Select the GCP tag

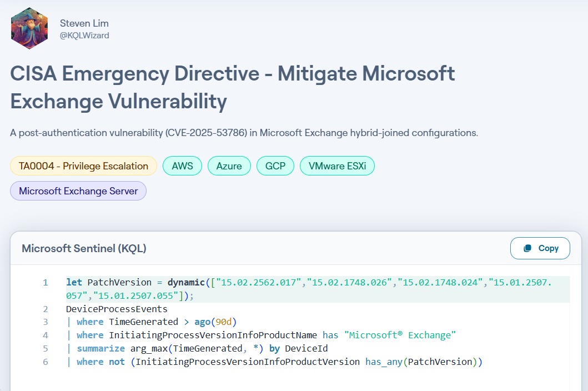(275, 166)
